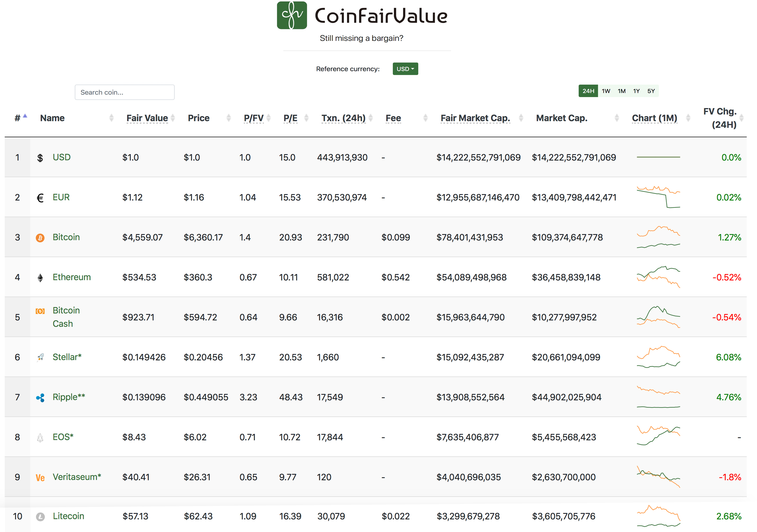Switch to the 1M time range

621,91
